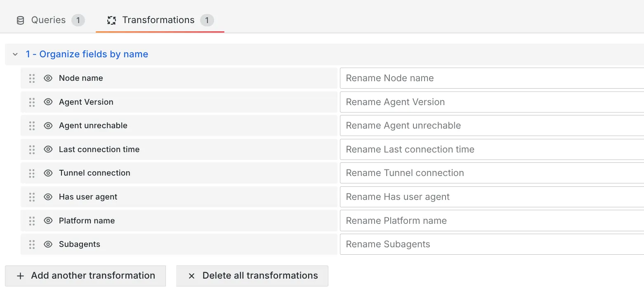The image size is (644, 305).
Task: Grab the drag handle beside Platform name
Action: pyautogui.click(x=32, y=221)
